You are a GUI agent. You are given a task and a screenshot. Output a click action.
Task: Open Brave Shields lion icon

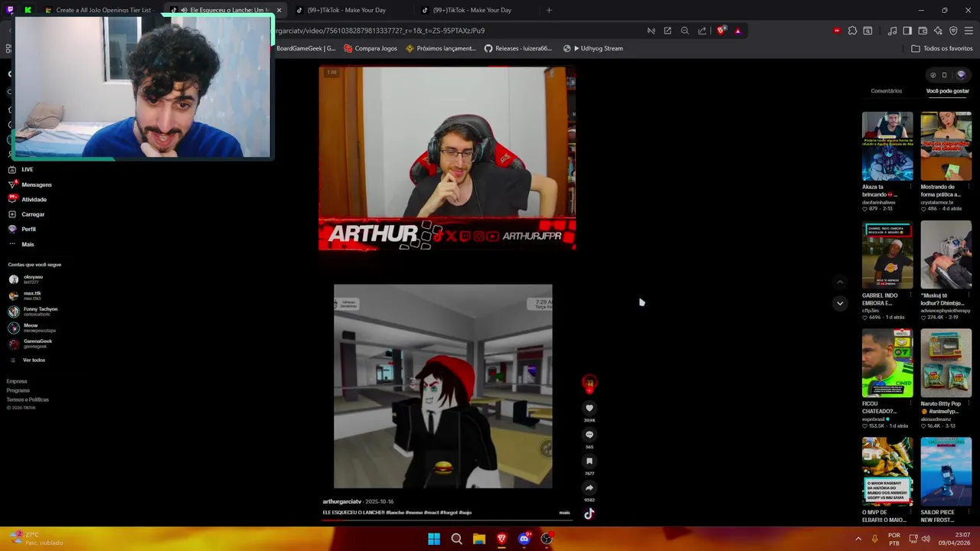[x=721, y=31]
